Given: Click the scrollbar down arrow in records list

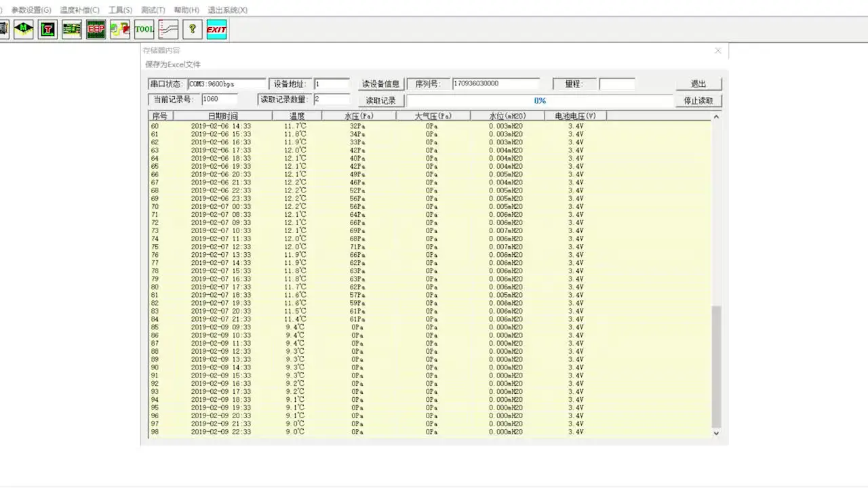Looking at the screenshot, I should (716, 432).
